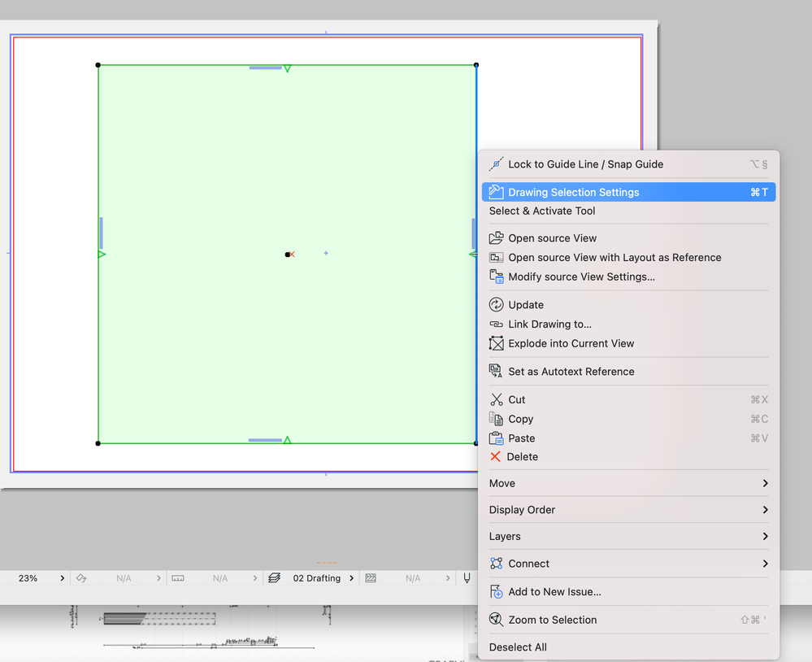Click the drawing's top edge green triangle

(288, 68)
